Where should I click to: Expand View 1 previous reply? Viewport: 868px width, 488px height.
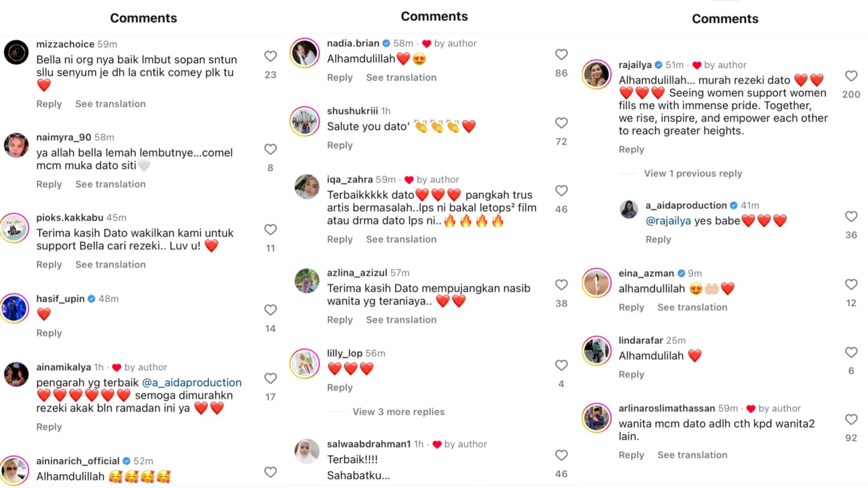(x=693, y=174)
